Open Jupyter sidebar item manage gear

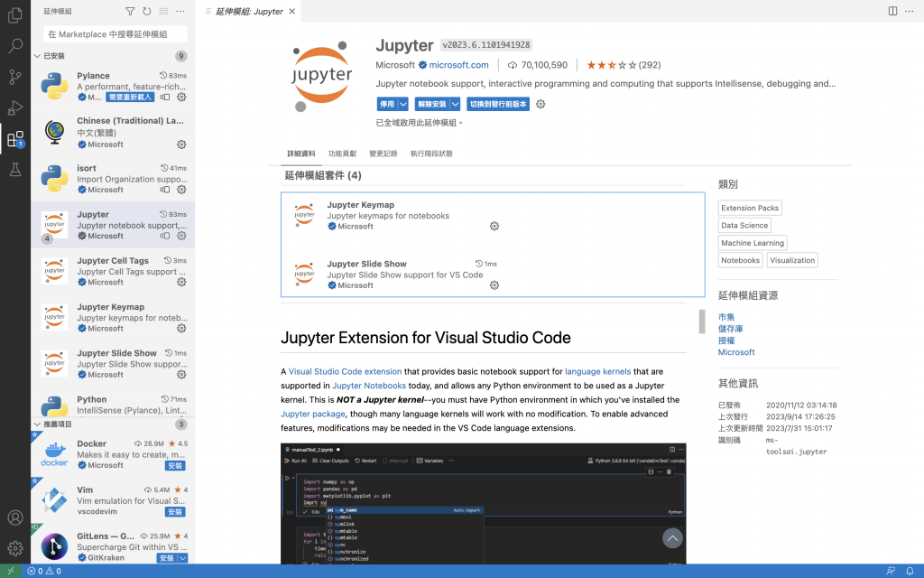[x=181, y=236]
